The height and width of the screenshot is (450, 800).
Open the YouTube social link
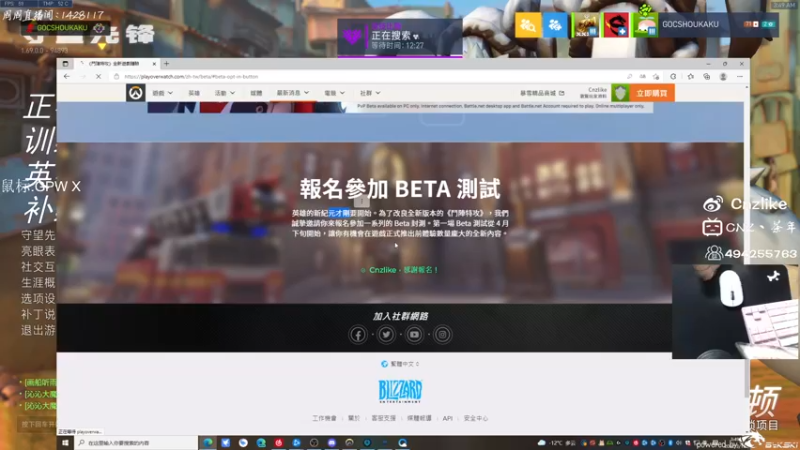tap(414, 335)
